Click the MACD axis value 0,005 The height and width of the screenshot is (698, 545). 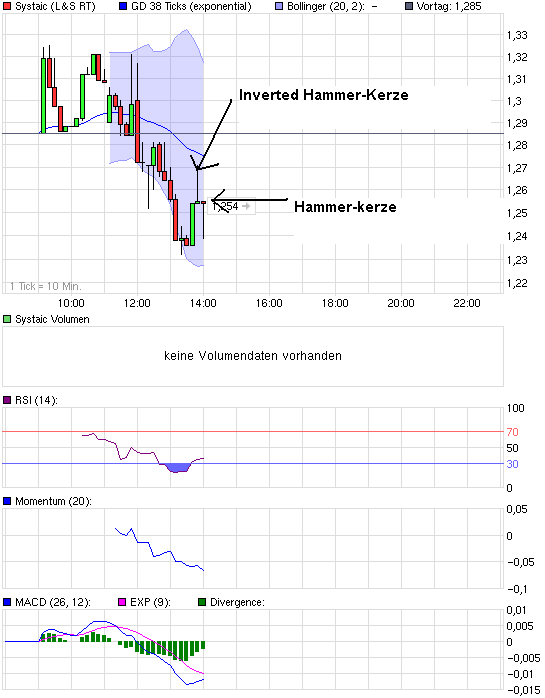pos(520,626)
